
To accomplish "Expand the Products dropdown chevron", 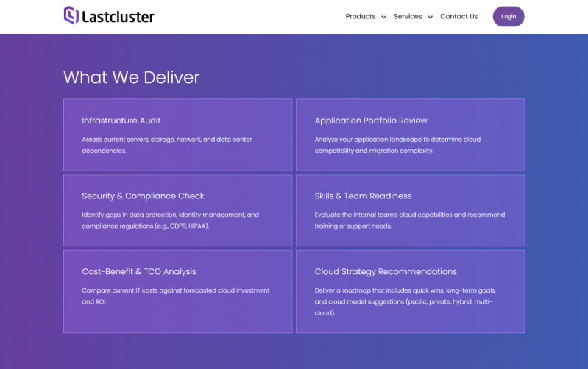I will coord(383,17).
